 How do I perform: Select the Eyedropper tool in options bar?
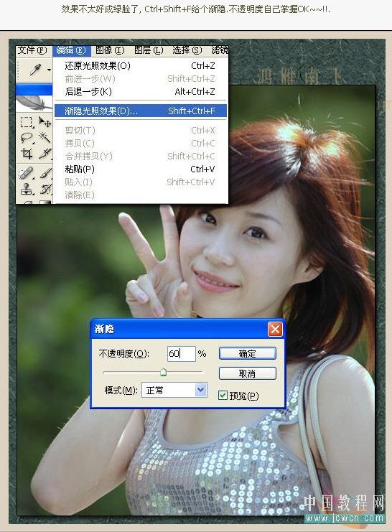pyautogui.click(x=35, y=70)
